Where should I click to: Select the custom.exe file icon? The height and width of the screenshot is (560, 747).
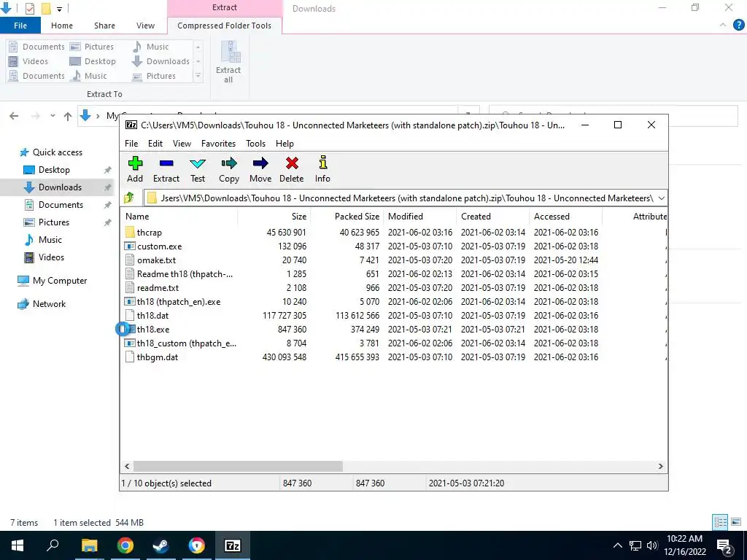[130, 246]
